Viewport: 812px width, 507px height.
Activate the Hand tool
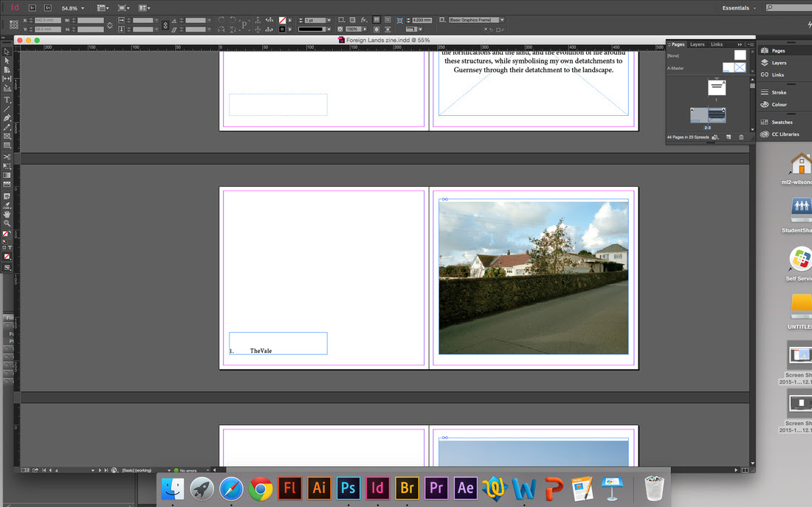7,214
